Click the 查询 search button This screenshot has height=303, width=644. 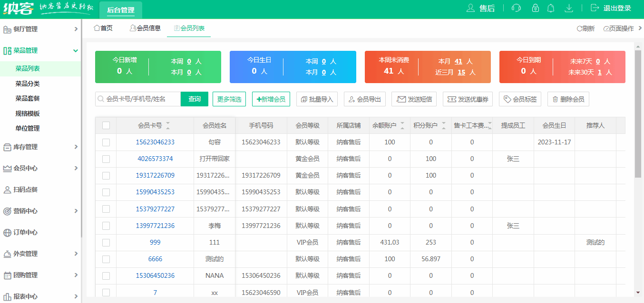[x=195, y=99]
